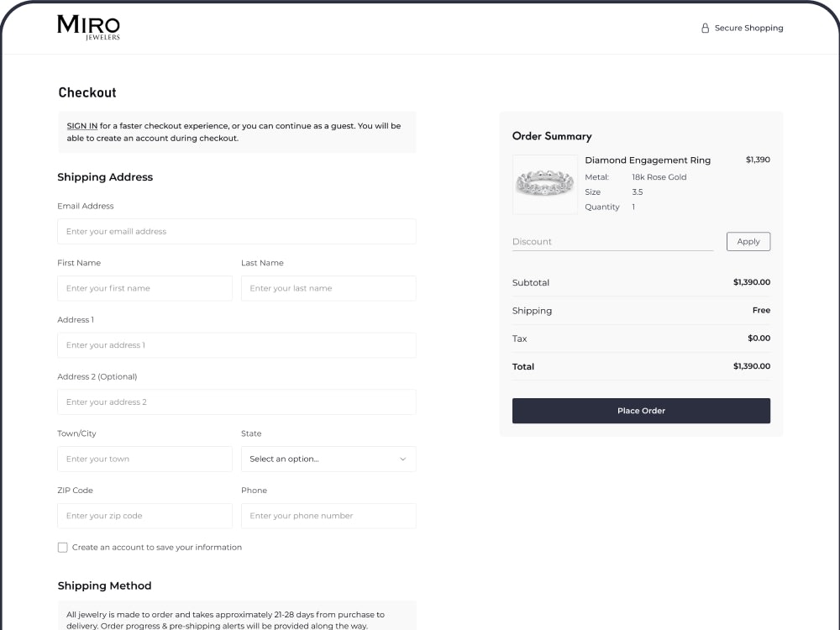This screenshot has width=840, height=630.
Task: Click the Shipping value Free
Action: [761, 310]
